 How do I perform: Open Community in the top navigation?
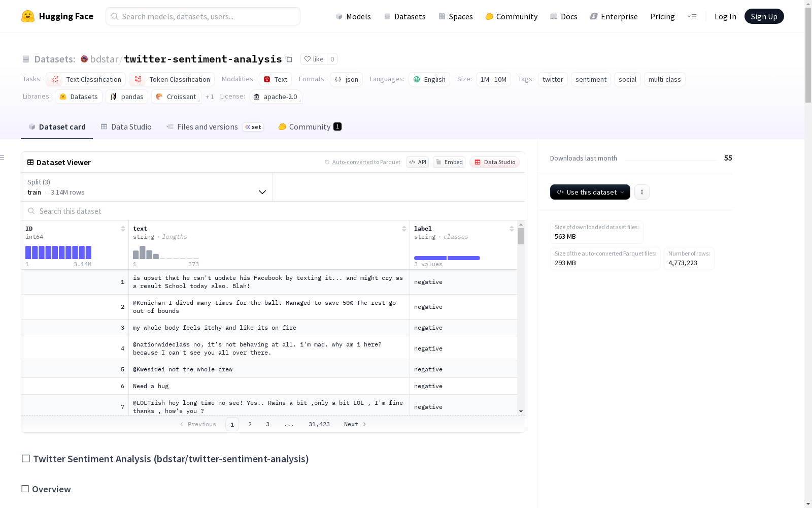coord(512,16)
